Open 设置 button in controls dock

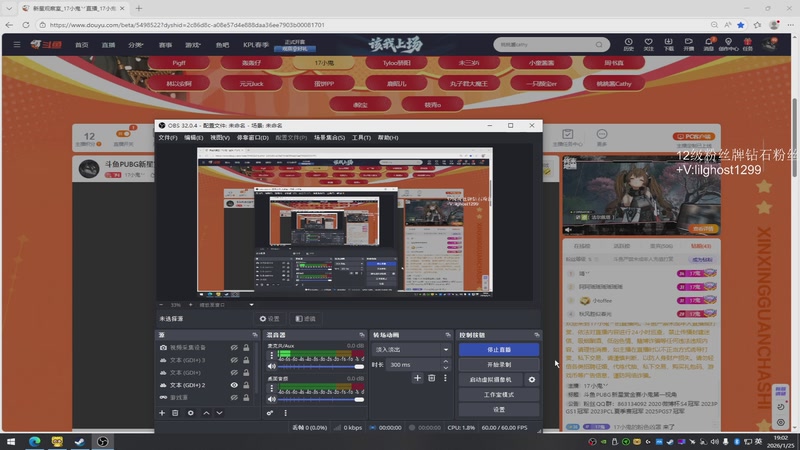(499, 409)
